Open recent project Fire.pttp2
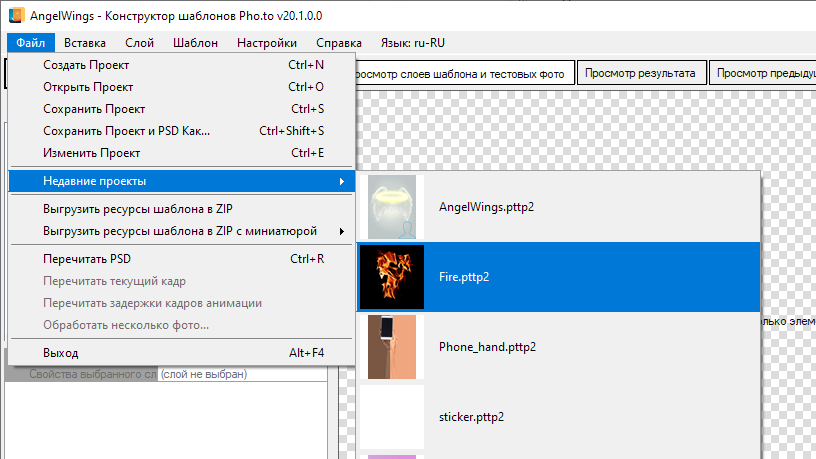Screen dimensions: 816x459 point(558,277)
